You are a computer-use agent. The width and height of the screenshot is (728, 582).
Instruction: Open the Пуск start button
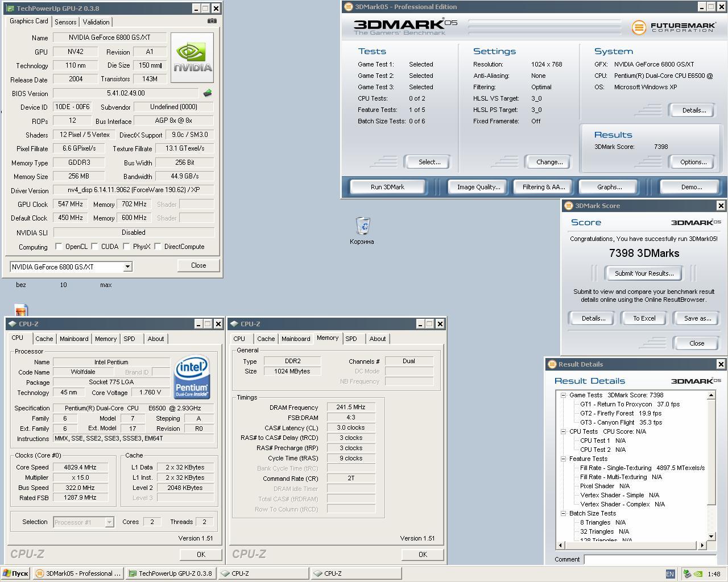tap(15, 573)
